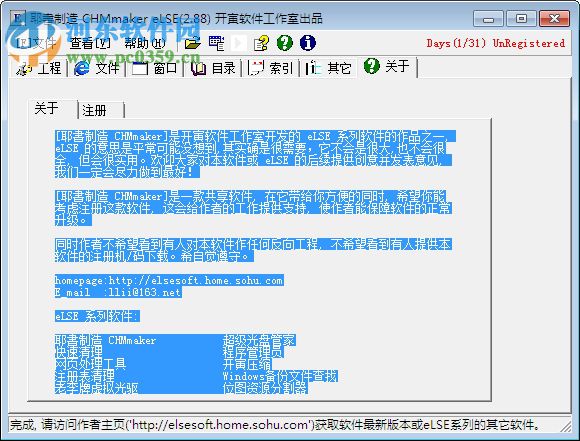Screen dimensions: 580x441
Task: Click Windows备份文件查找 in the list
Action: tap(280, 376)
